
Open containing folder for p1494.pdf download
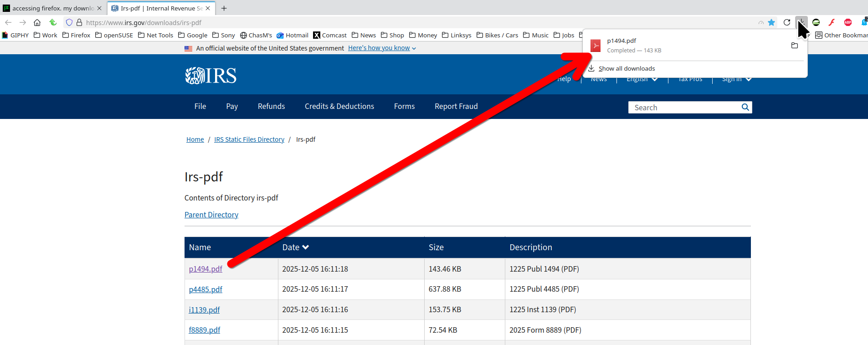795,46
